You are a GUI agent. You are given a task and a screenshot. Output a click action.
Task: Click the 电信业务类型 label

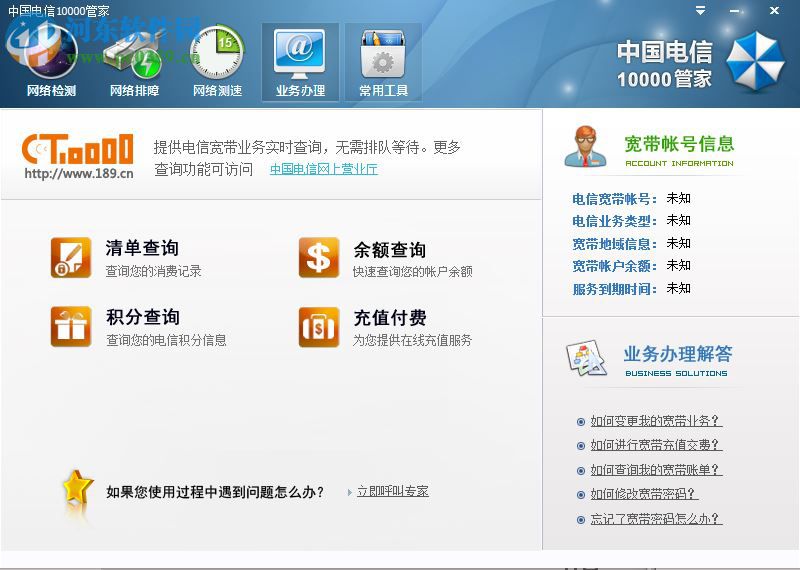[614, 221]
